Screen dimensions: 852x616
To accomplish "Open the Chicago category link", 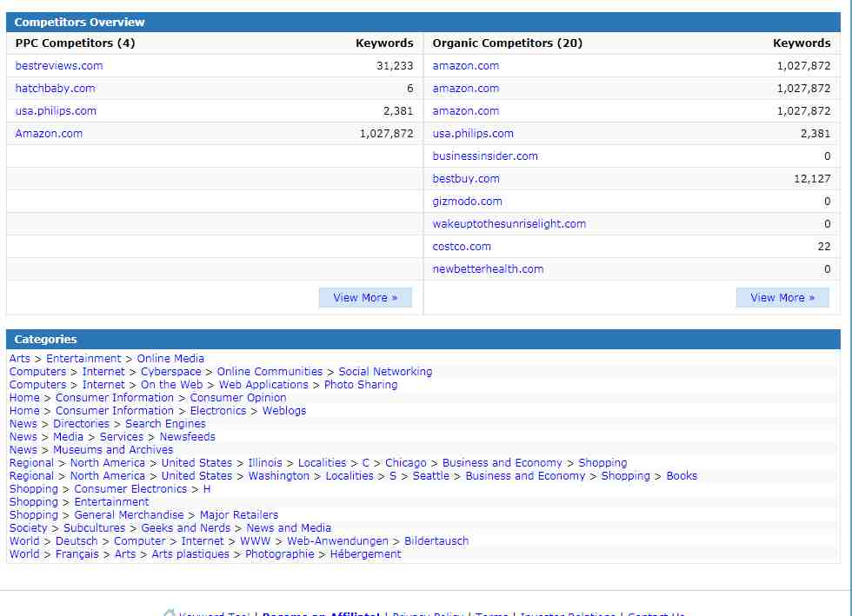I will pyautogui.click(x=406, y=463).
